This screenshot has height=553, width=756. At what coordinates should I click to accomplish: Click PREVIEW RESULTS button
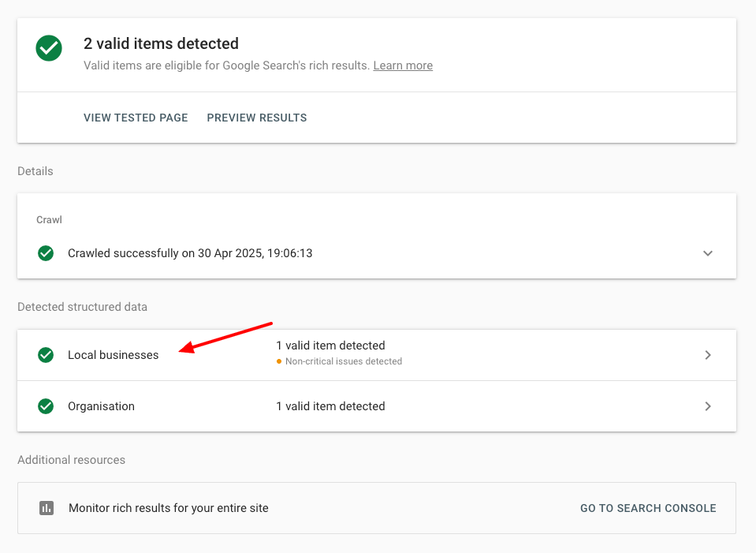pos(256,118)
